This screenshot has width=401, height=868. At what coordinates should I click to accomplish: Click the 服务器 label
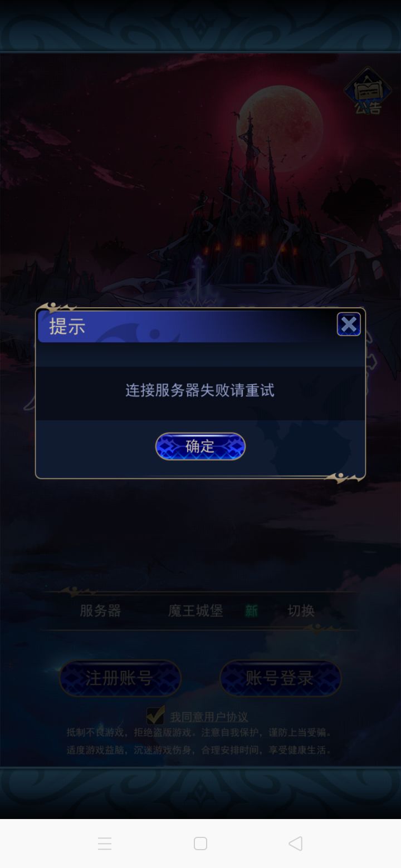pos(100,610)
